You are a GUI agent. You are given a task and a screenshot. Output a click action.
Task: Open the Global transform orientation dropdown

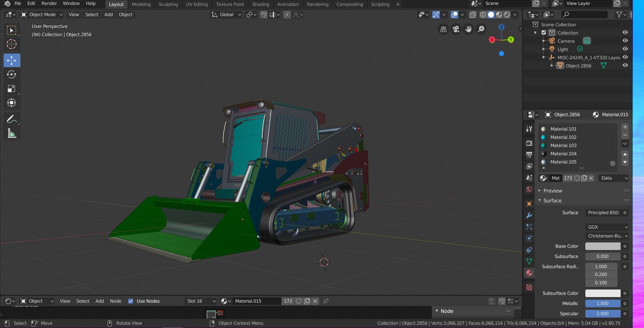pos(226,14)
